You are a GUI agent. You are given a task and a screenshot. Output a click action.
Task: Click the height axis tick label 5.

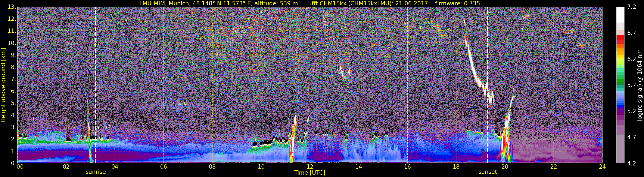click(x=13, y=103)
